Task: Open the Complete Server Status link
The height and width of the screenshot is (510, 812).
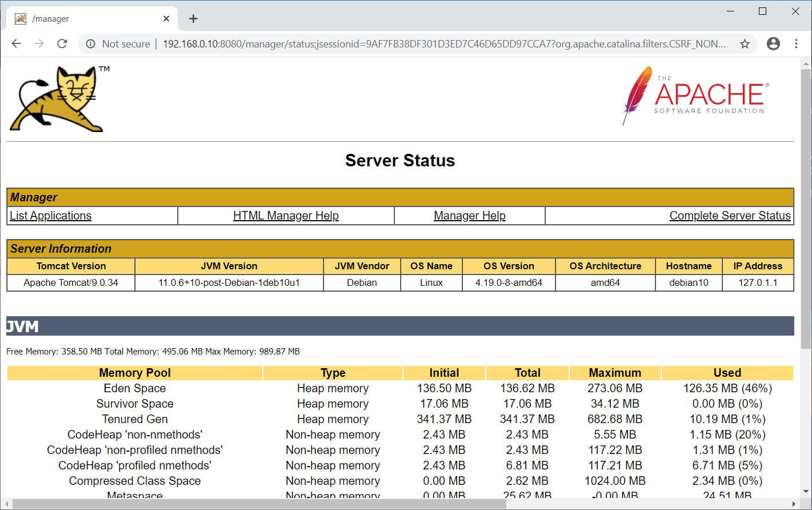Action: pos(730,216)
